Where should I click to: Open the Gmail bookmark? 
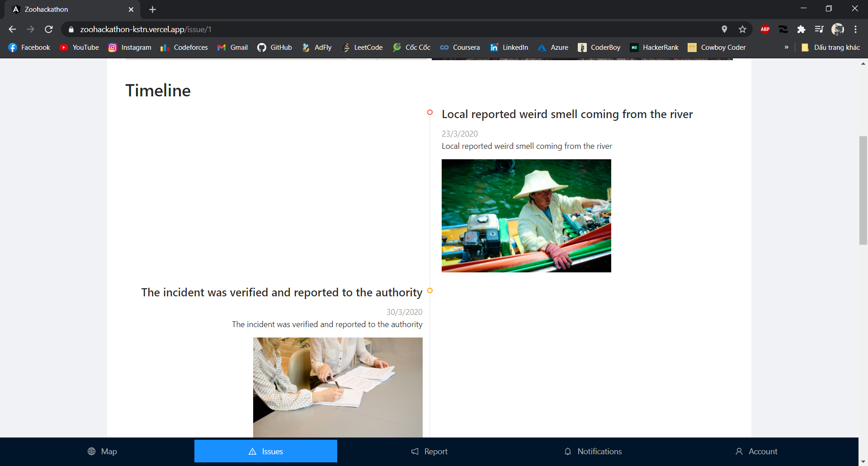(x=232, y=48)
